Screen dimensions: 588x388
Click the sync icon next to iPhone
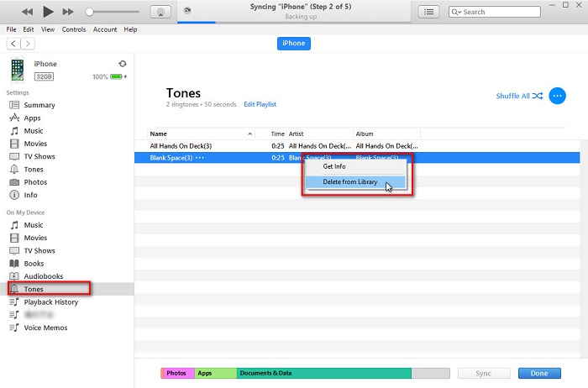pos(123,64)
